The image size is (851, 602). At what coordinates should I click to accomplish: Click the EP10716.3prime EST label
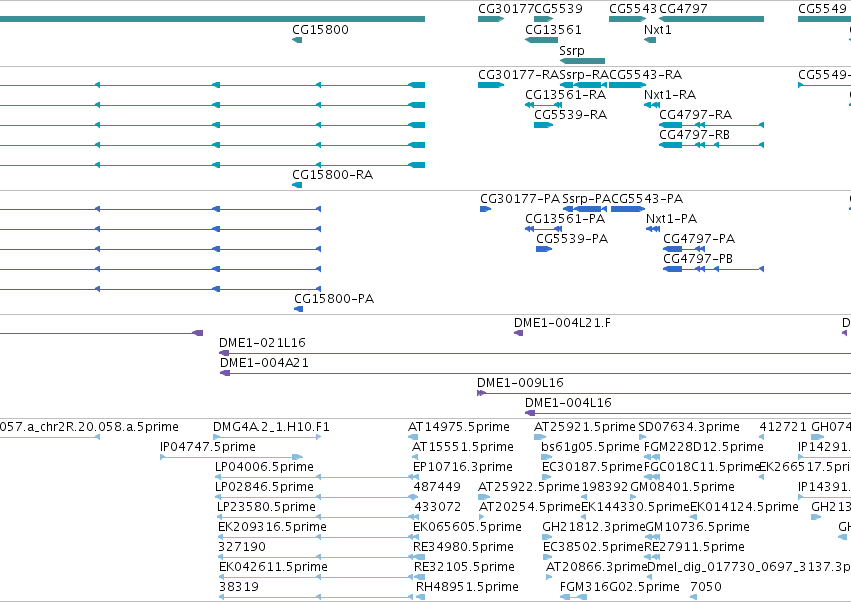[462, 468]
